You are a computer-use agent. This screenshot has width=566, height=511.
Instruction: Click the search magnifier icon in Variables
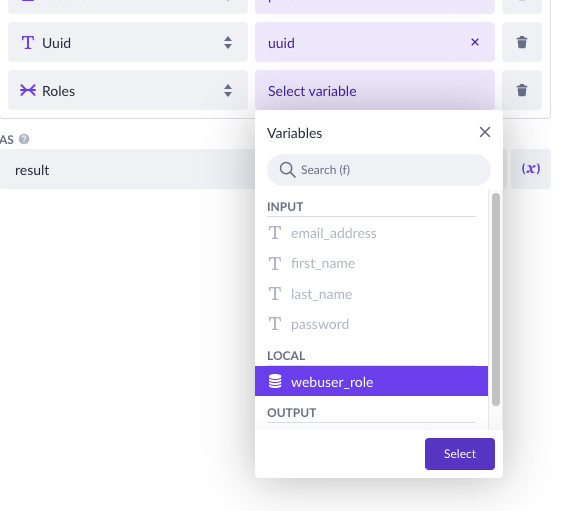click(287, 170)
